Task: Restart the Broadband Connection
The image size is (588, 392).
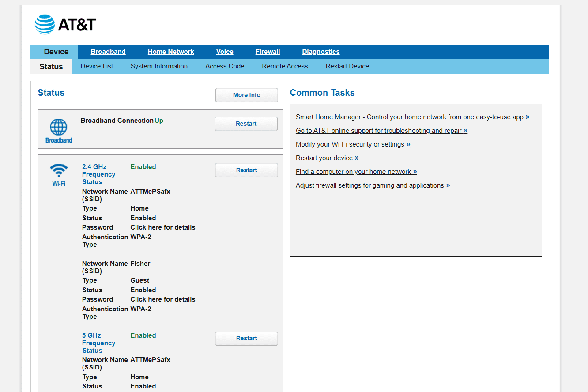Action: click(246, 124)
